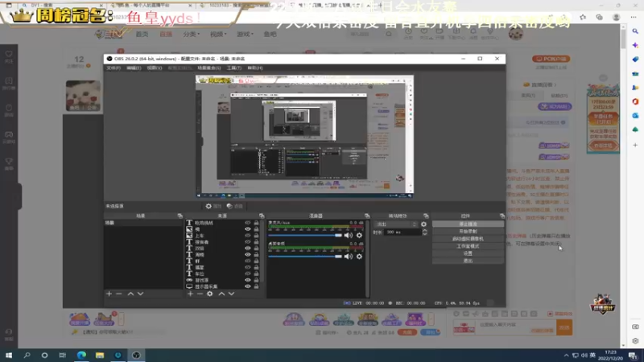The height and width of the screenshot is (362, 644).
Task: Move the scene down in the Scenes panel
Action: 140,294
